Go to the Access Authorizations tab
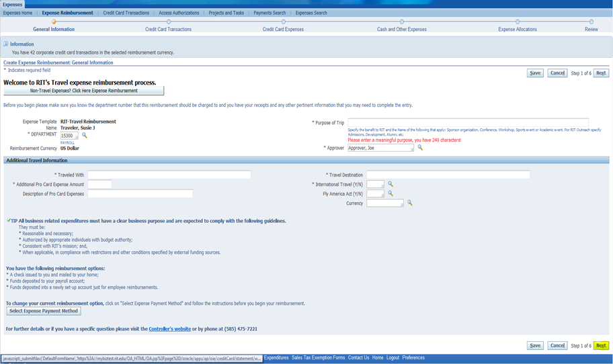 179,13
